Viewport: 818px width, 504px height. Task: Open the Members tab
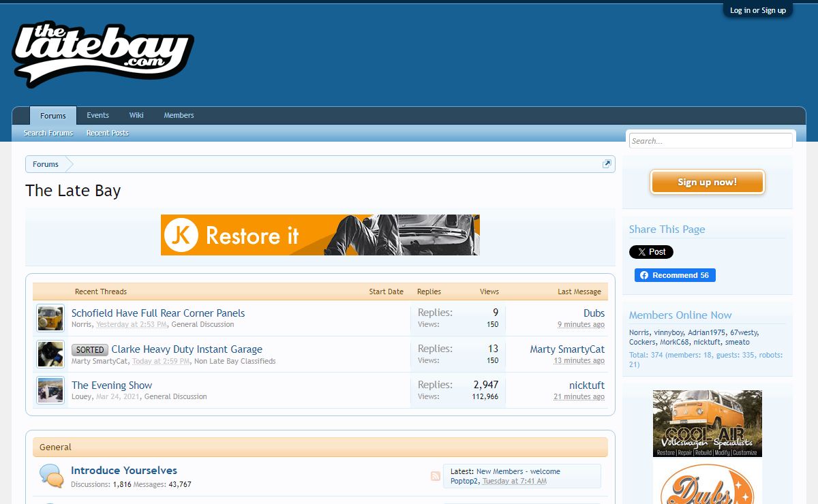coord(179,115)
